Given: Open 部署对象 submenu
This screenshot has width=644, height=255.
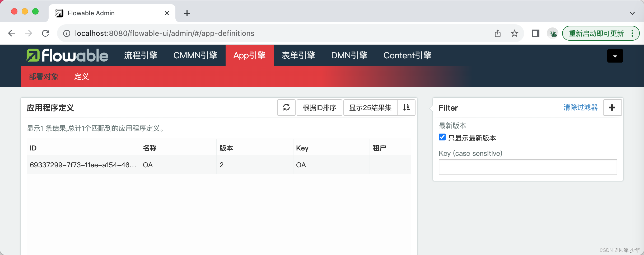Looking at the screenshot, I should (44, 77).
